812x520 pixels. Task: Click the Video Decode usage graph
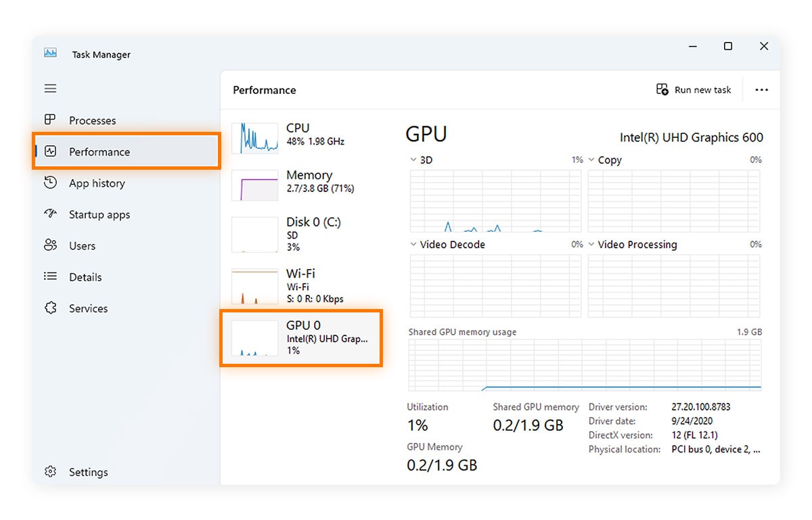[495, 286]
